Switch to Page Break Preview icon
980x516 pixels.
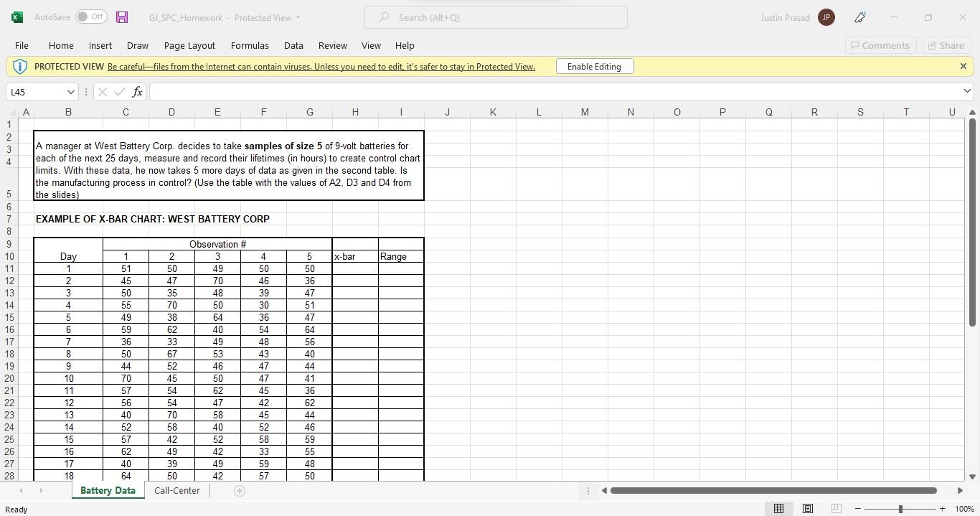click(x=836, y=509)
